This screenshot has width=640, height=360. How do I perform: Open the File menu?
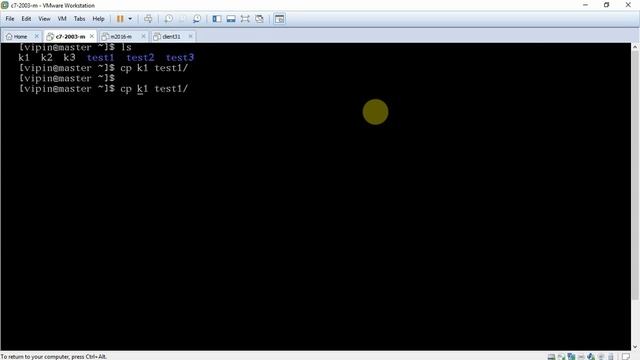point(10,19)
